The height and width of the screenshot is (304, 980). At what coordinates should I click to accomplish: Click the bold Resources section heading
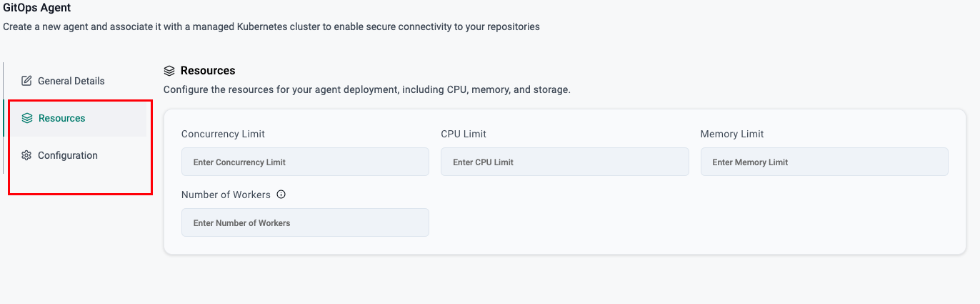[x=208, y=71]
